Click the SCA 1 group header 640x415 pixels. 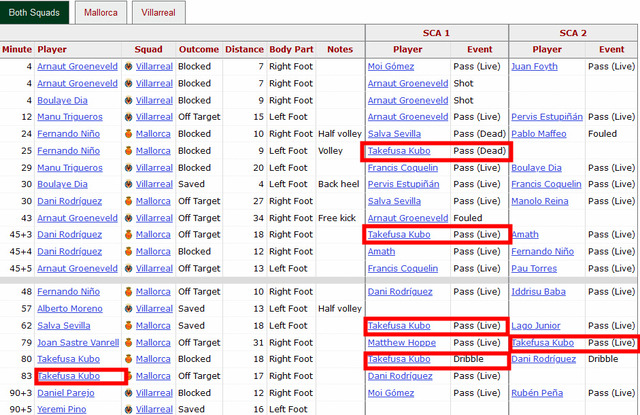pyautogui.click(x=436, y=33)
